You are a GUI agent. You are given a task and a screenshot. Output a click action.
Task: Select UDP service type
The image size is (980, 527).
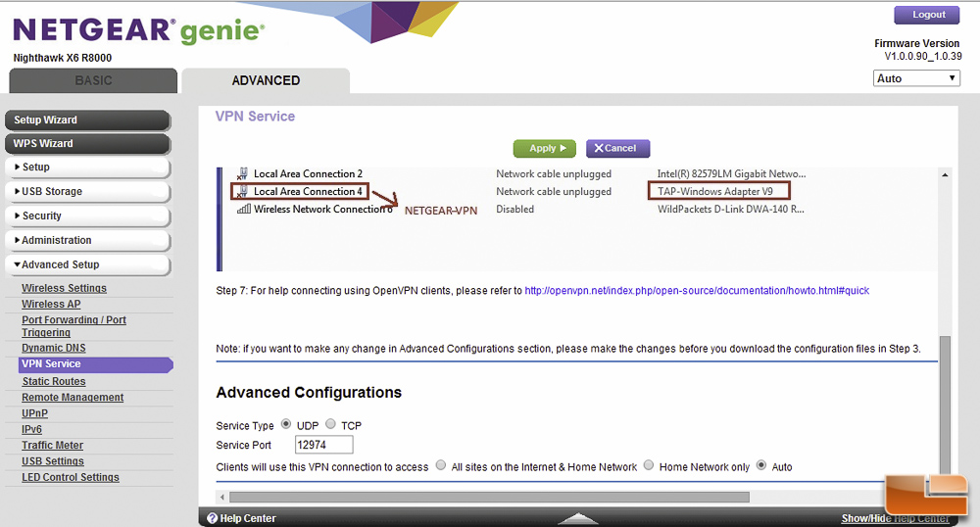[x=286, y=424]
